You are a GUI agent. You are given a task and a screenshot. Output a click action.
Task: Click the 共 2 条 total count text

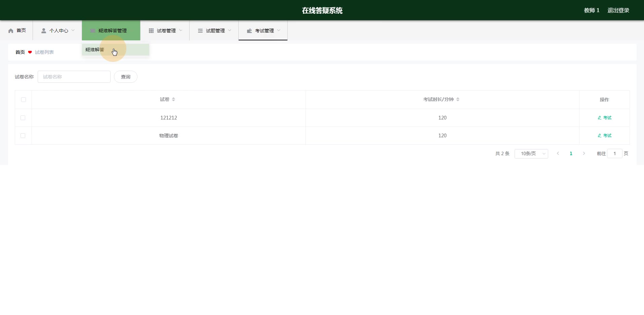pyautogui.click(x=502, y=153)
